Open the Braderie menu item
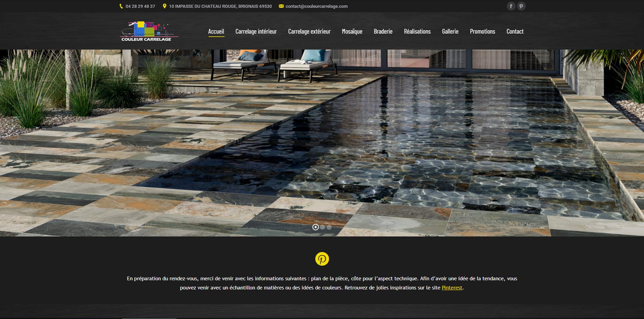 (383, 32)
